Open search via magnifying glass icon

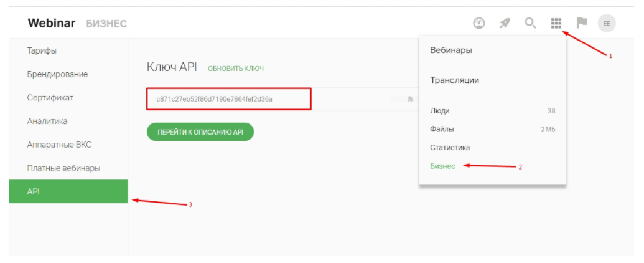click(530, 24)
